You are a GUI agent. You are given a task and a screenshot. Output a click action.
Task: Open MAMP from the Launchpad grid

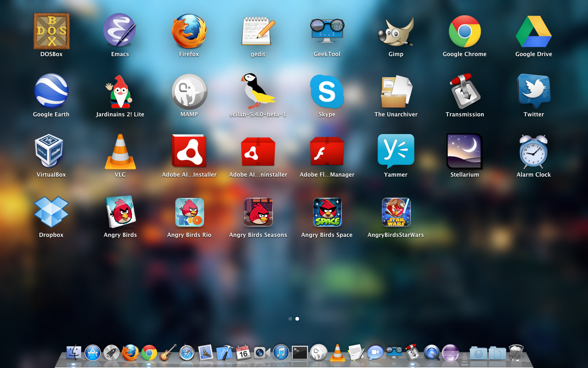coord(189,92)
